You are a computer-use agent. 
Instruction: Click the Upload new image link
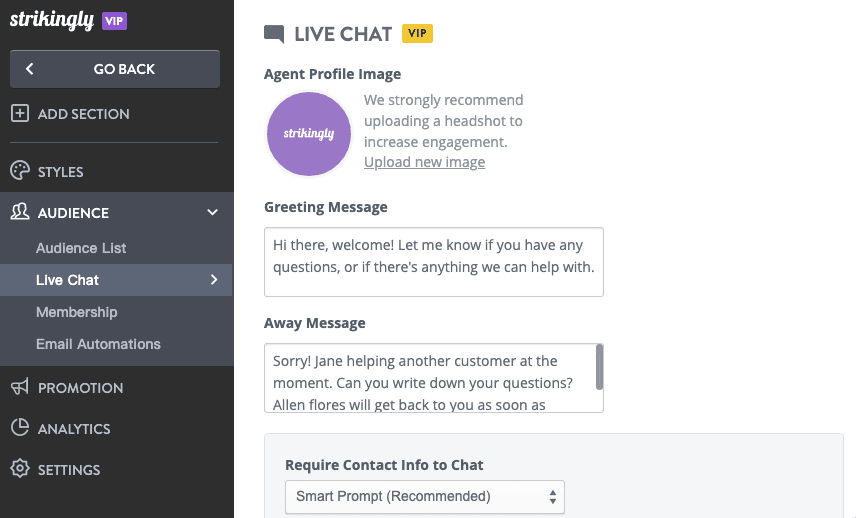(424, 162)
